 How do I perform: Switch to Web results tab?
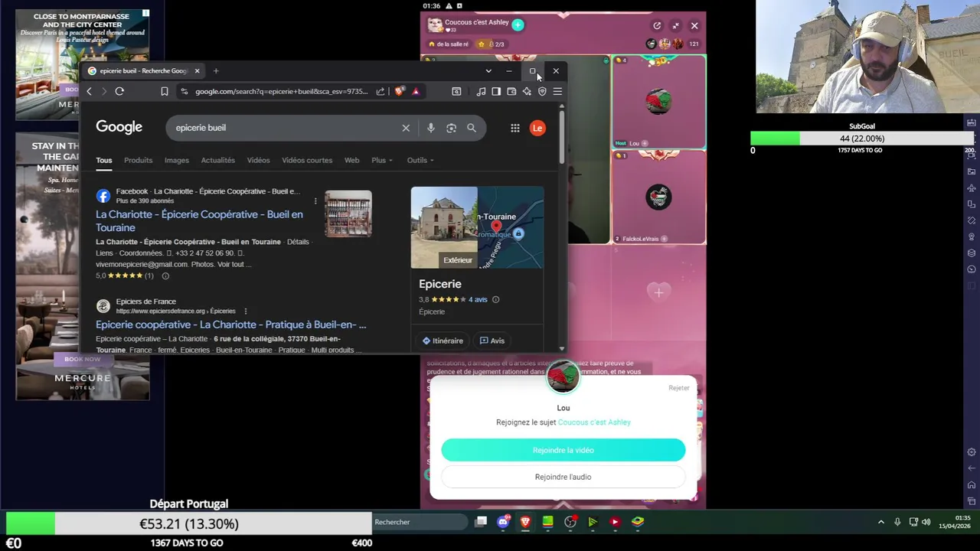pyautogui.click(x=351, y=160)
